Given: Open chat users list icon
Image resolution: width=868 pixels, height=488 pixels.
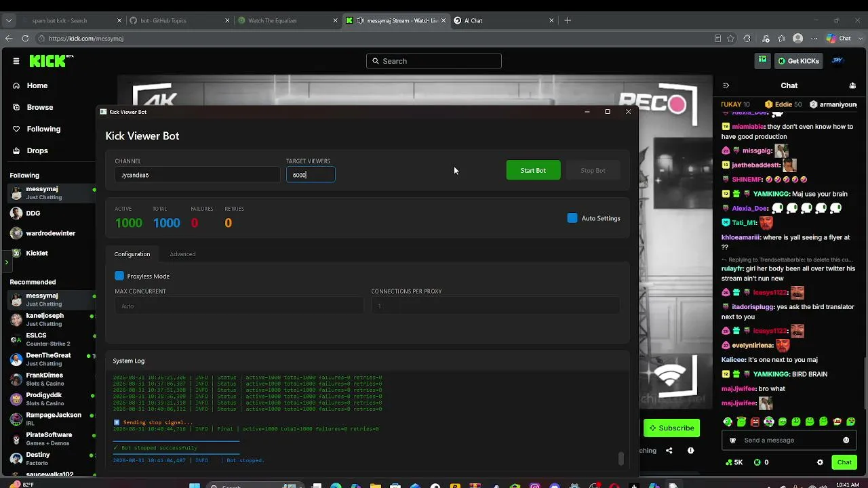Looking at the screenshot, I should coord(852,85).
